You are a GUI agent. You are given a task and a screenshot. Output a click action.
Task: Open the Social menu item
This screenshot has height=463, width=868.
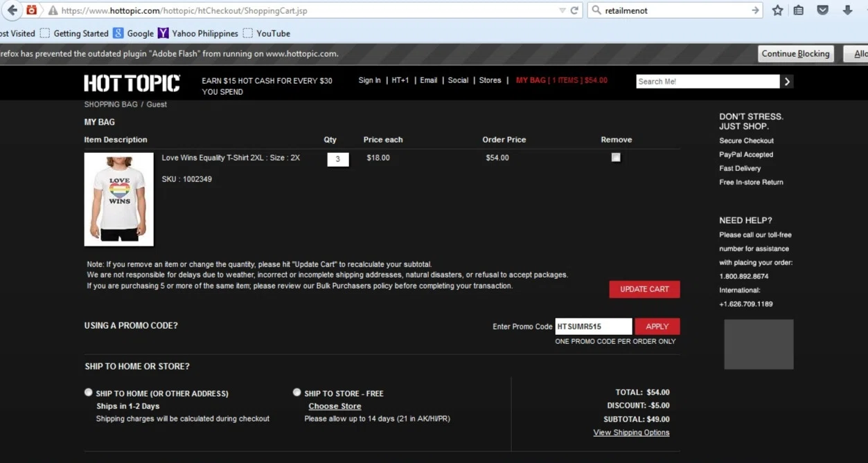458,80
